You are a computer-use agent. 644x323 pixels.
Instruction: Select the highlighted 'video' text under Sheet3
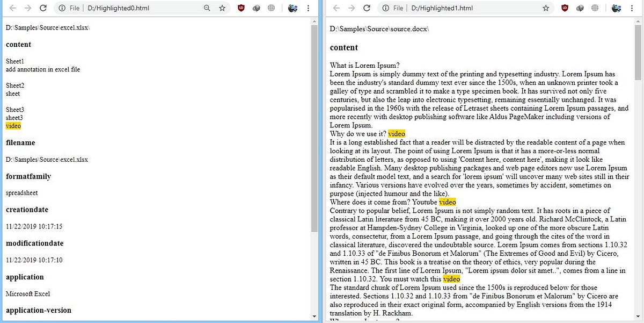pos(13,125)
